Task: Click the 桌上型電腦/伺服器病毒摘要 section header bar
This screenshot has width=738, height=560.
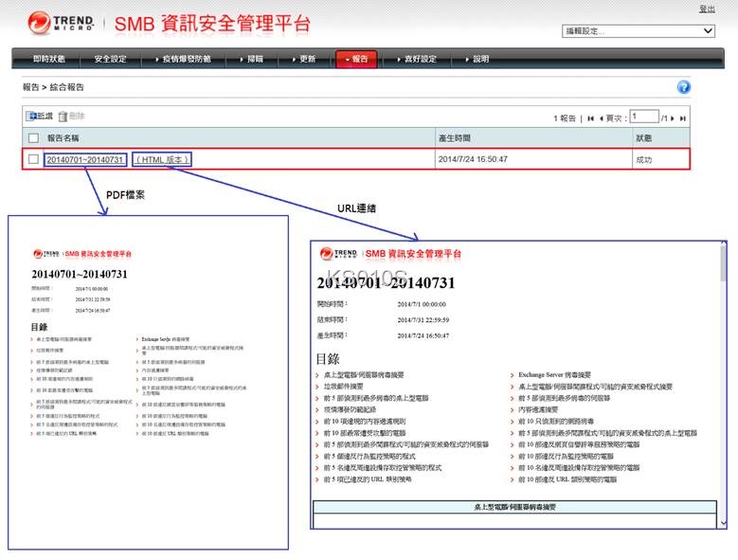Action: (x=514, y=507)
